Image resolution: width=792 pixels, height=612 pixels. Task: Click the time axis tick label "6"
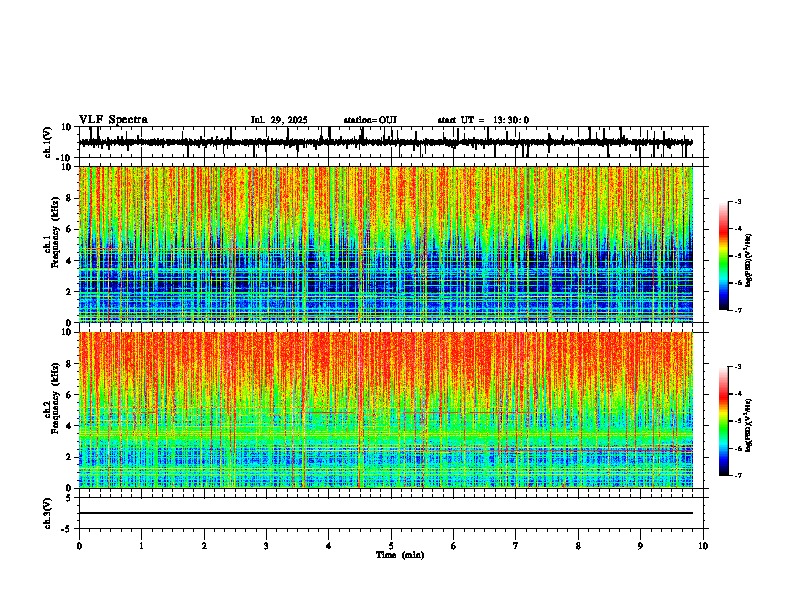coord(454,546)
